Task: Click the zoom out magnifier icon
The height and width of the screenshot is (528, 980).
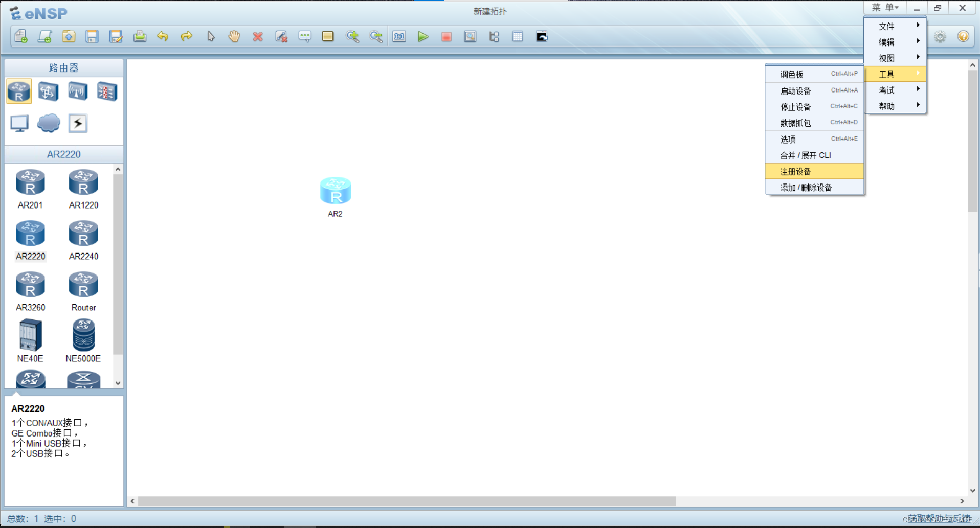Action: [376, 36]
